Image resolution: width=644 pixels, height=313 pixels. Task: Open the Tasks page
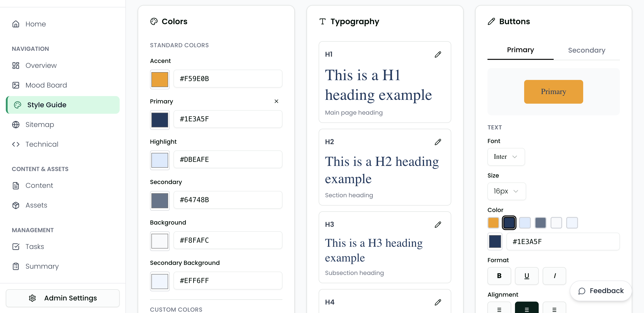coord(63,247)
